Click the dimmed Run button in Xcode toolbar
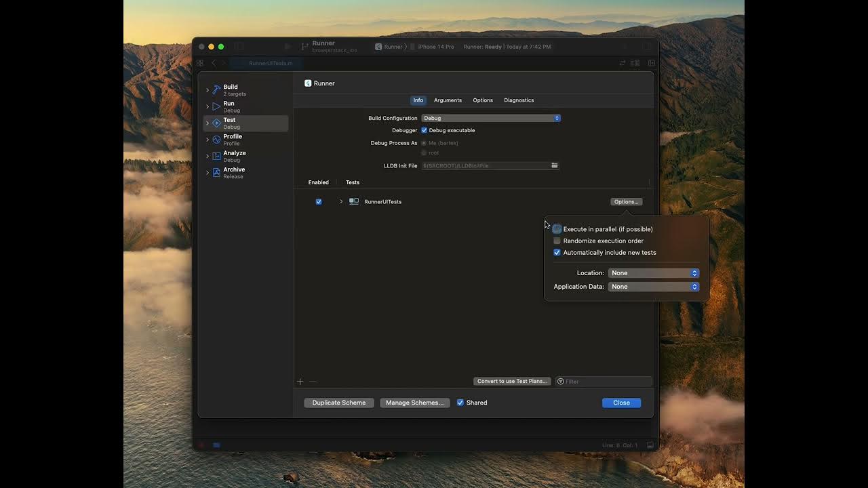 tap(288, 47)
